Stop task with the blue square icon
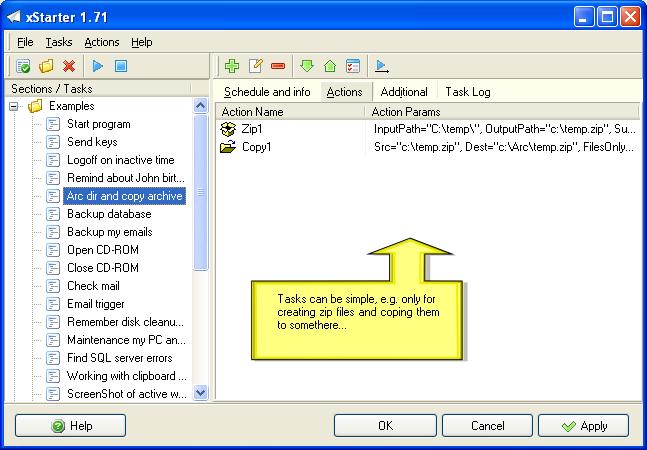The height and width of the screenshot is (450, 647). click(120, 66)
